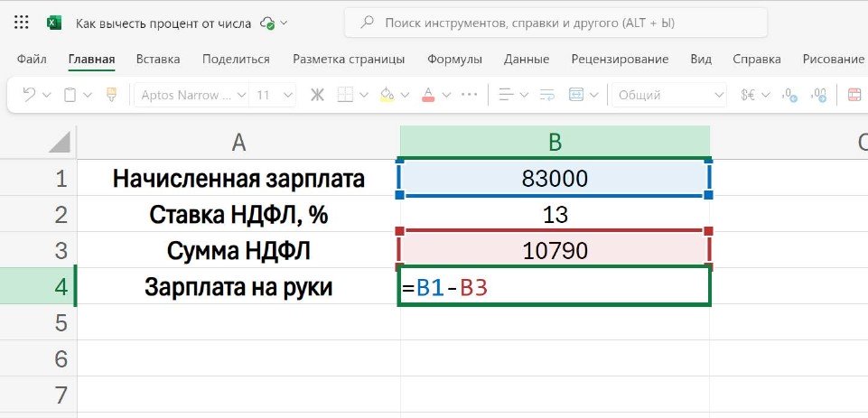Screen dimensions: 868x418
Task: Open more font options ellipsis
Action: point(469,94)
